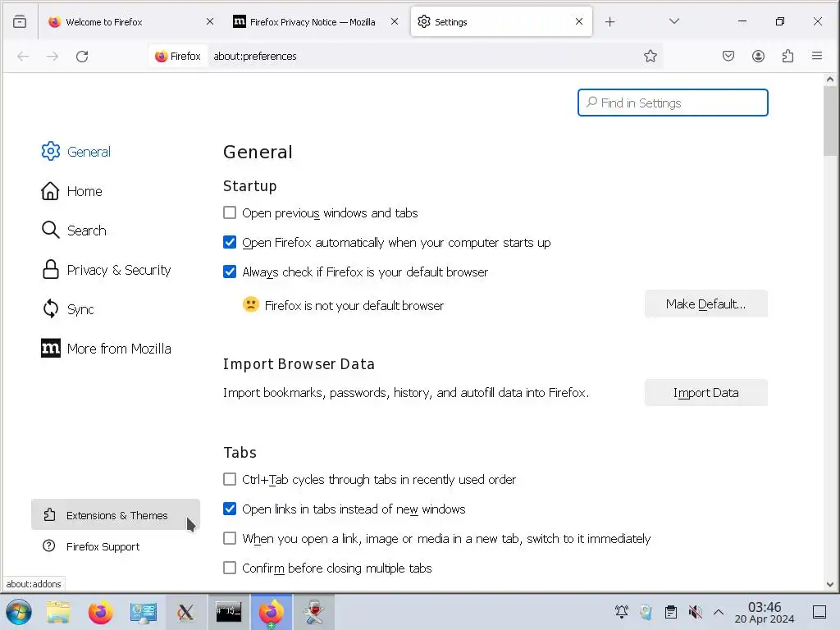
Task: Open computer management icon on taskbar
Action: [x=143, y=612]
